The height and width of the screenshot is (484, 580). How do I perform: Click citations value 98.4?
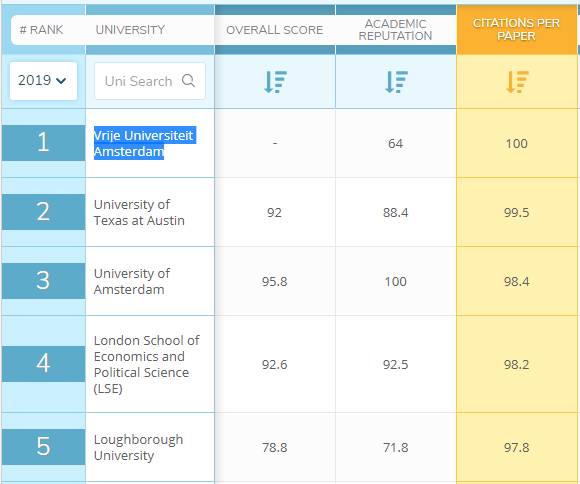[x=516, y=282]
